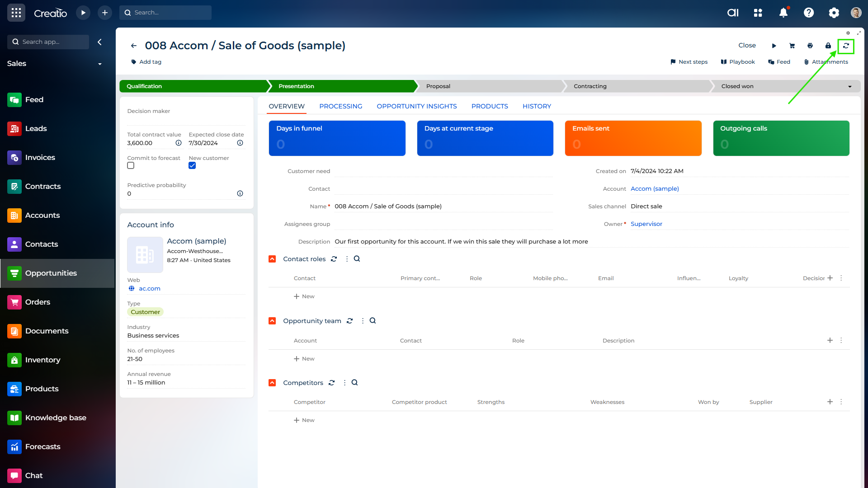Click the global Search field
The image size is (868, 488).
[165, 13]
